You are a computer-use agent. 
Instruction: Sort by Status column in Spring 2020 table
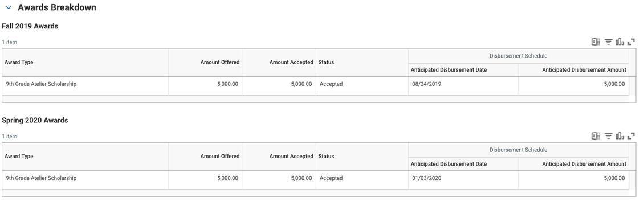(x=326, y=156)
